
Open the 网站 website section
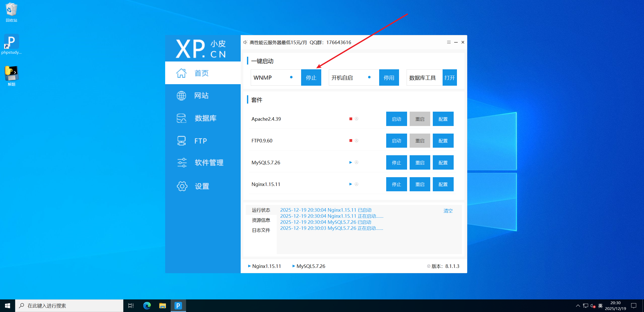(203, 96)
